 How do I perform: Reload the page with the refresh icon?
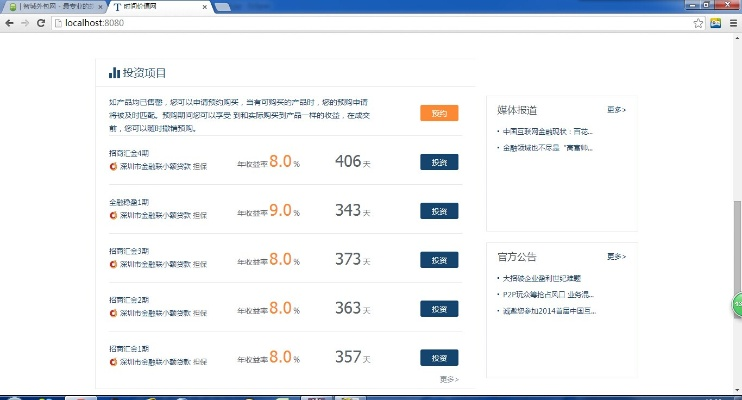(x=41, y=23)
